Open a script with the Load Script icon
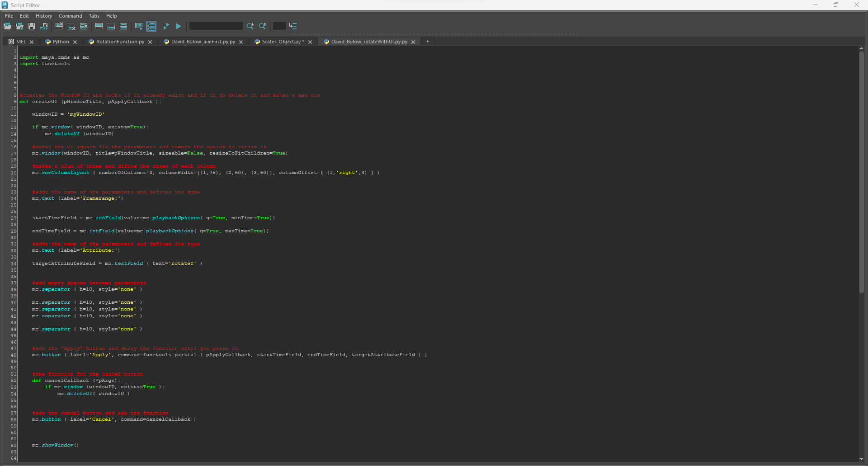 (x=7, y=26)
